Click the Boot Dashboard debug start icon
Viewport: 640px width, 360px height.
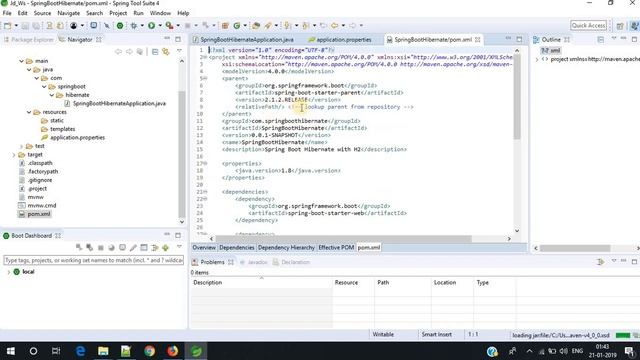pos(89,247)
